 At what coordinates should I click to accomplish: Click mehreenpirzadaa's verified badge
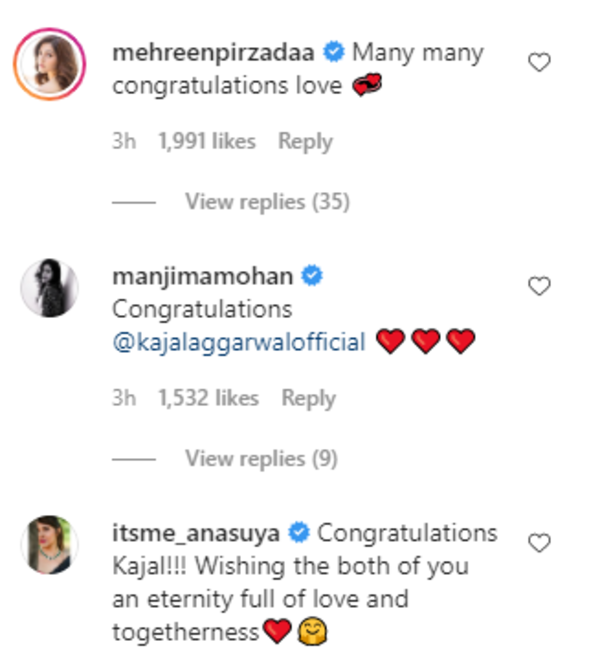(334, 52)
